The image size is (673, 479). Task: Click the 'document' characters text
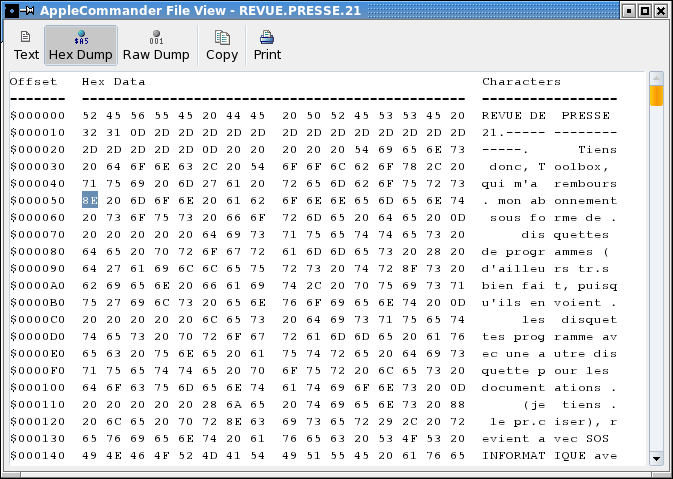514,388
